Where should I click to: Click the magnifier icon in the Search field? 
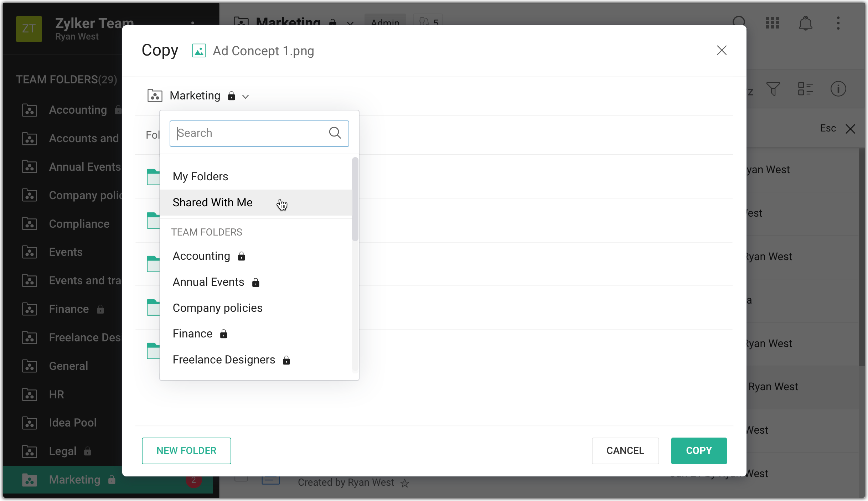coord(335,133)
